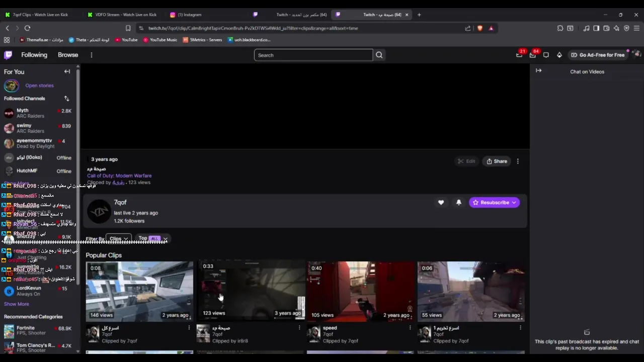Viewport: 644px width, 362px height.
Task: Click the Twitch logo home icon
Action: point(8,55)
